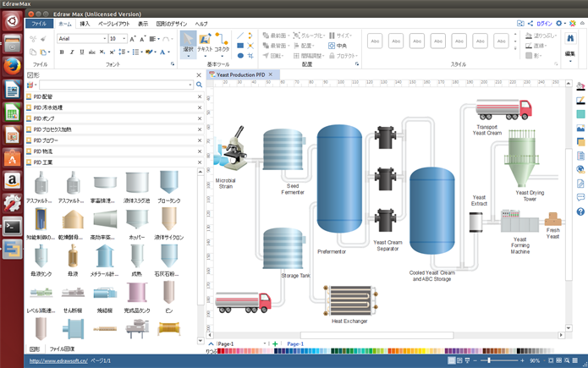Screen dimensions: 588x368
Task: Toggle italic text formatting
Action: pyautogui.click(x=71, y=52)
